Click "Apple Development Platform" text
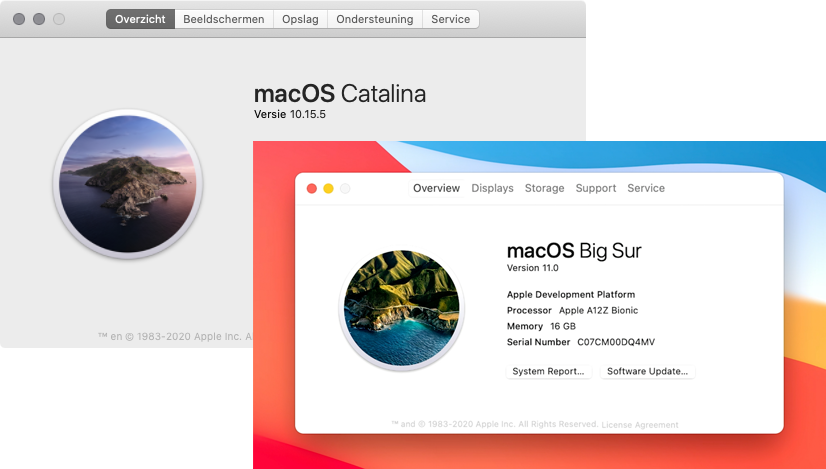Screen dimensions: 826x469 [571, 295]
